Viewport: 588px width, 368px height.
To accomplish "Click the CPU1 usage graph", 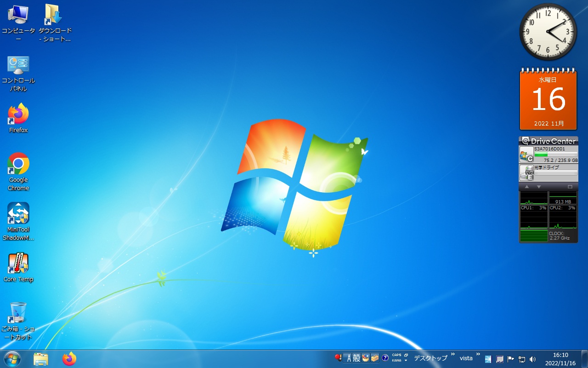I will [x=534, y=217].
